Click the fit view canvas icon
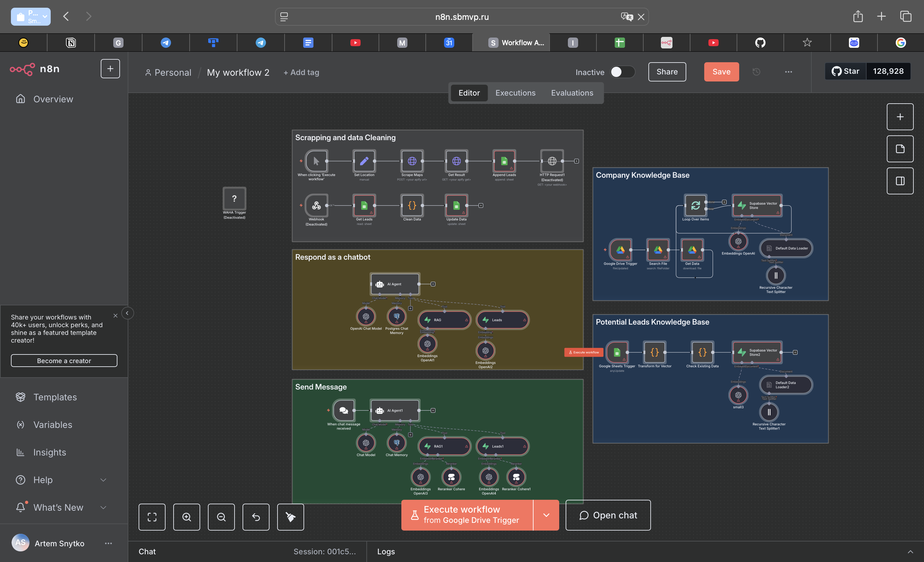Screen dimensions: 924x562 (152, 517)
